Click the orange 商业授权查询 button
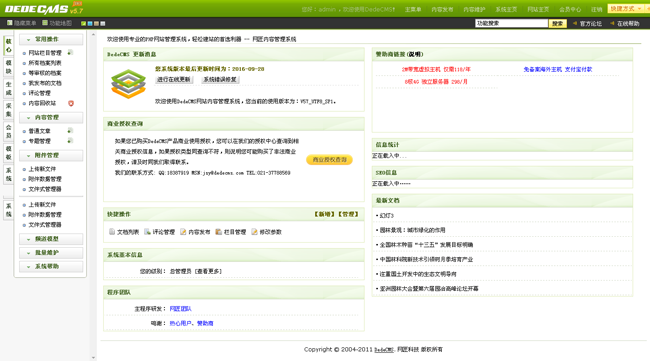This screenshot has height=361, width=650. pyautogui.click(x=330, y=160)
